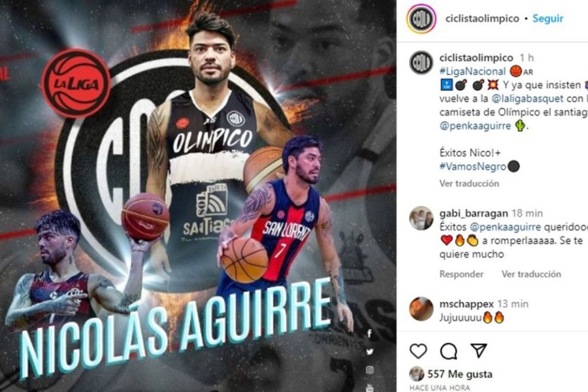588x392 pixels.
Task: Open mschappex username in comments
Action: pos(466,304)
